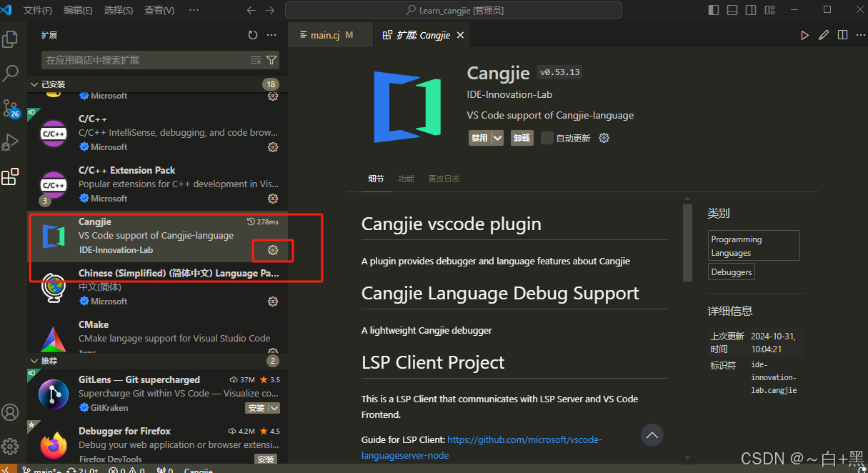Screen dimensions: 868x473
Task: Click the Learn_cangjie command center search box
Action: point(454,10)
